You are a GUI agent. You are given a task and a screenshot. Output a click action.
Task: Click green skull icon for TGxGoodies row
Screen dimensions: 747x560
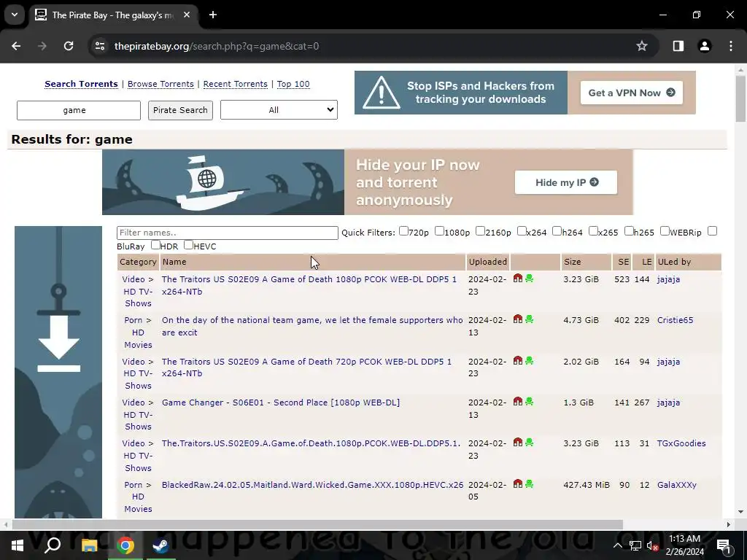530,443
